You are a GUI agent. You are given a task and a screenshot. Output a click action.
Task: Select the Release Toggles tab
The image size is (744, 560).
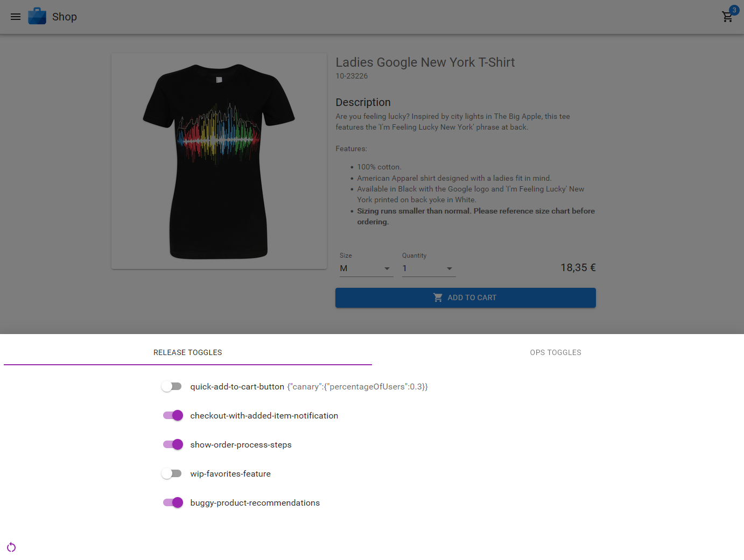pos(188,352)
